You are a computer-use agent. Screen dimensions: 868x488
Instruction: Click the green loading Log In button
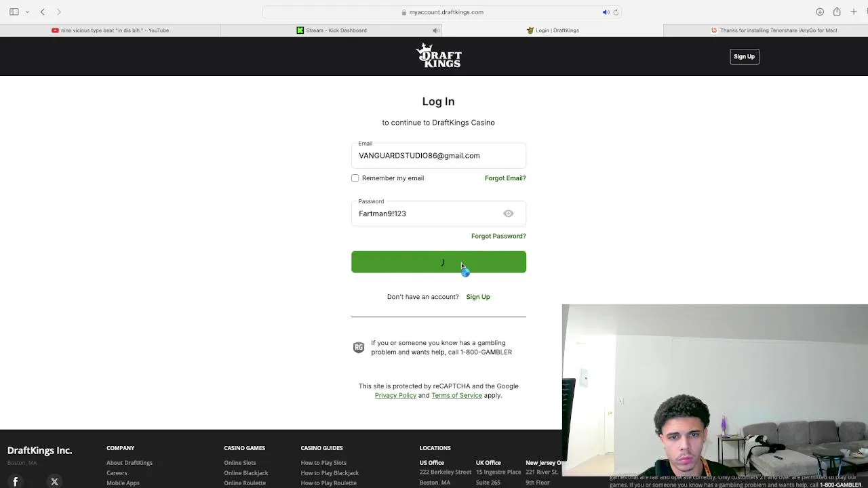(x=439, y=262)
